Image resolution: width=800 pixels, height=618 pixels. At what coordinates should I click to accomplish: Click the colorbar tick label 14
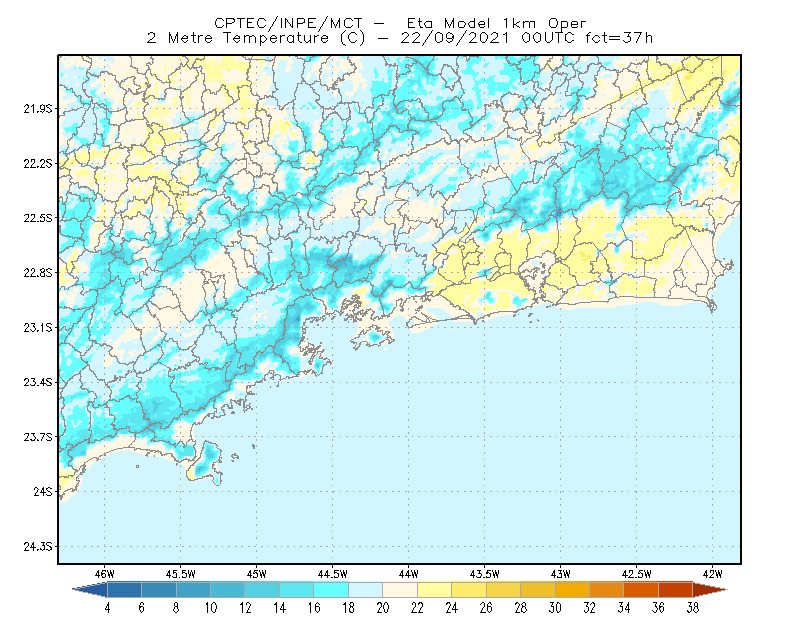280,608
